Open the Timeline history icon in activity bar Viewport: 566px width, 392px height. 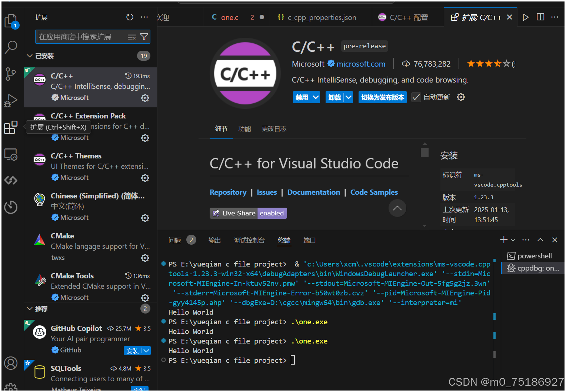11,207
